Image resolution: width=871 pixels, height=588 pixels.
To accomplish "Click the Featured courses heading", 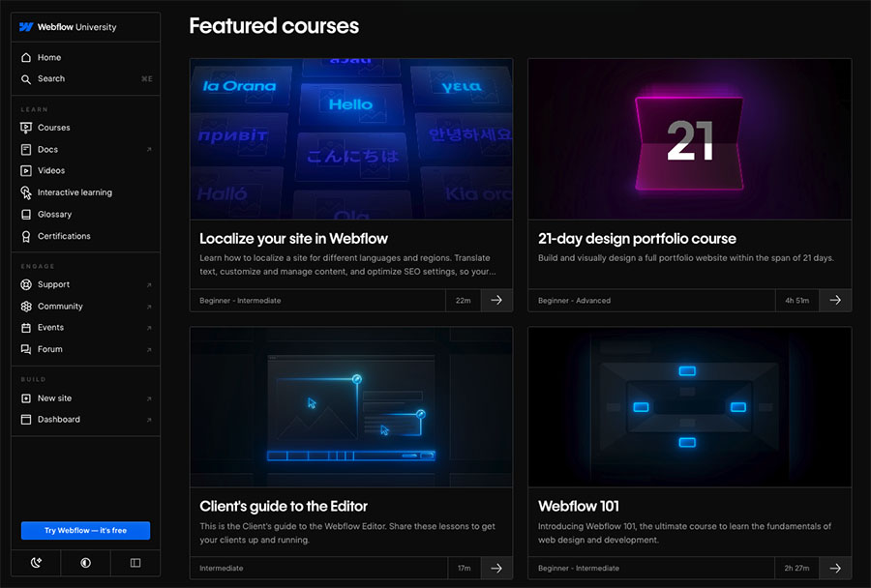I will (x=274, y=26).
